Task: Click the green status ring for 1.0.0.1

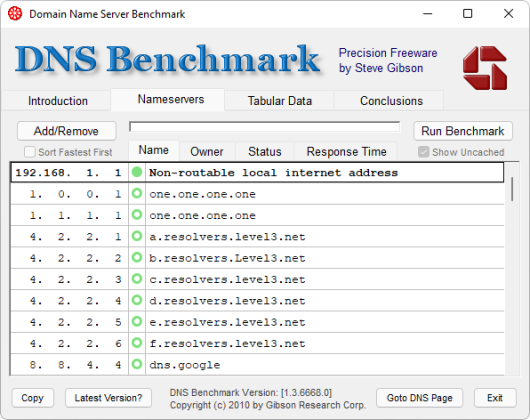Action: point(137,194)
